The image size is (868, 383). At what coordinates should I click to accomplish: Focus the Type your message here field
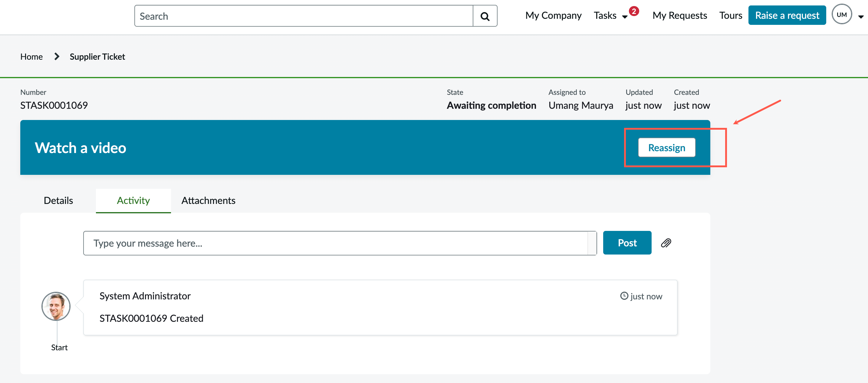coord(340,243)
